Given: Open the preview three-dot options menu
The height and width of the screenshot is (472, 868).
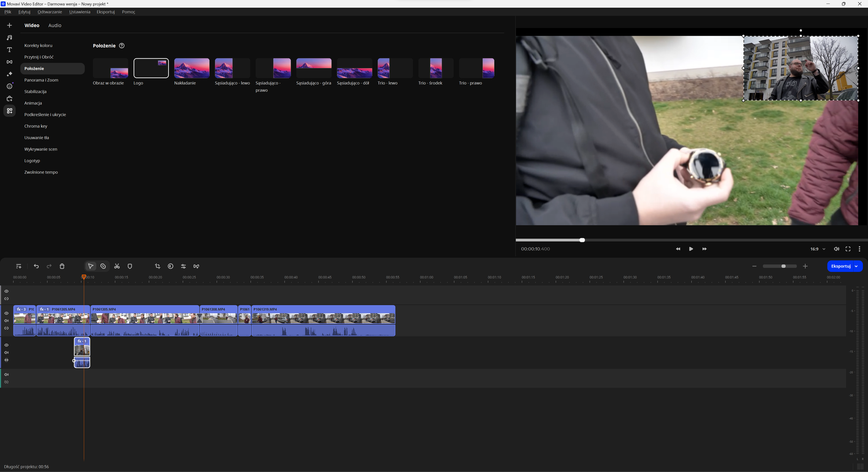Looking at the screenshot, I should click(859, 249).
